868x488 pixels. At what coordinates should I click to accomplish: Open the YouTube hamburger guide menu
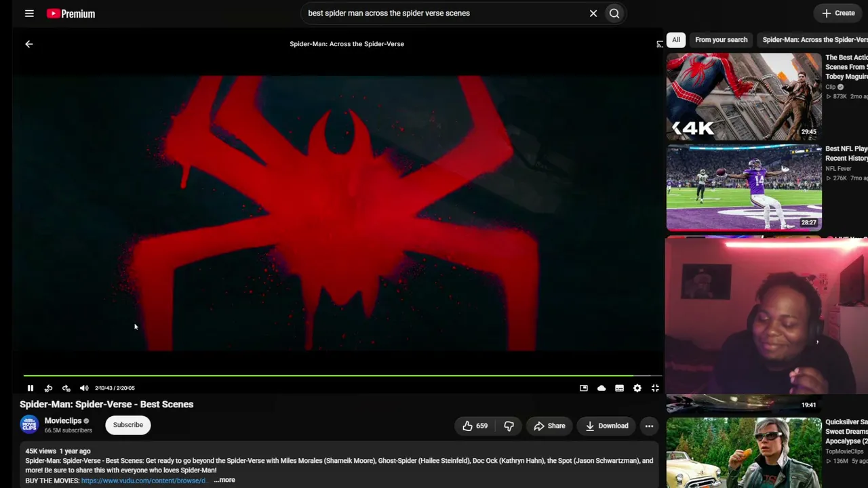coord(29,13)
